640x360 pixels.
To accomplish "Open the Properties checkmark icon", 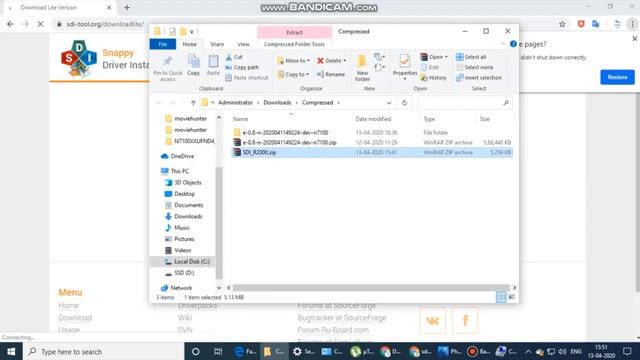I will [404, 62].
